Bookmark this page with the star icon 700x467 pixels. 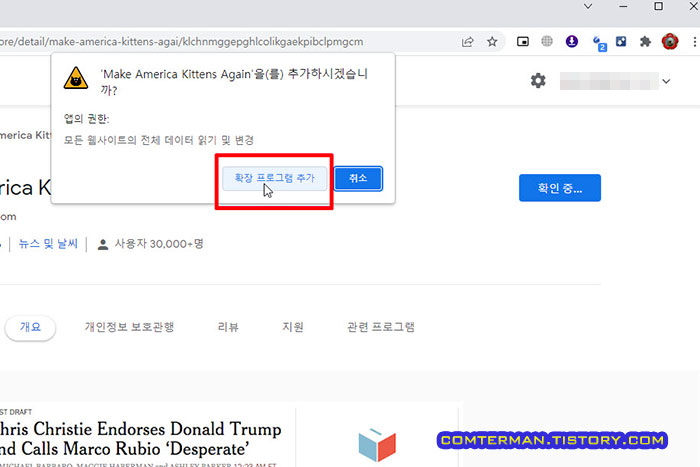[x=492, y=42]
